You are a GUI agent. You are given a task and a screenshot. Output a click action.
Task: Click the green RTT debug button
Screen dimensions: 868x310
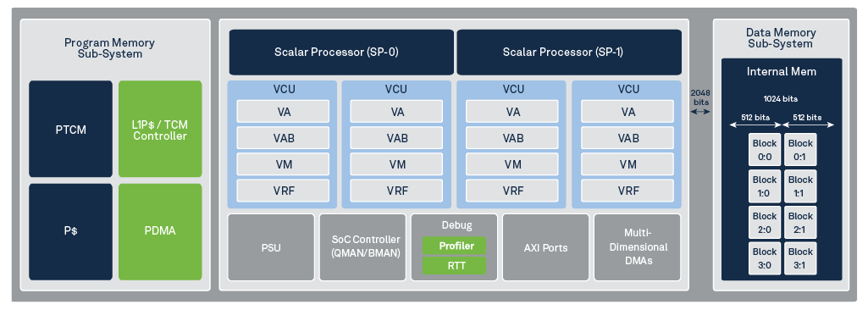454,266
